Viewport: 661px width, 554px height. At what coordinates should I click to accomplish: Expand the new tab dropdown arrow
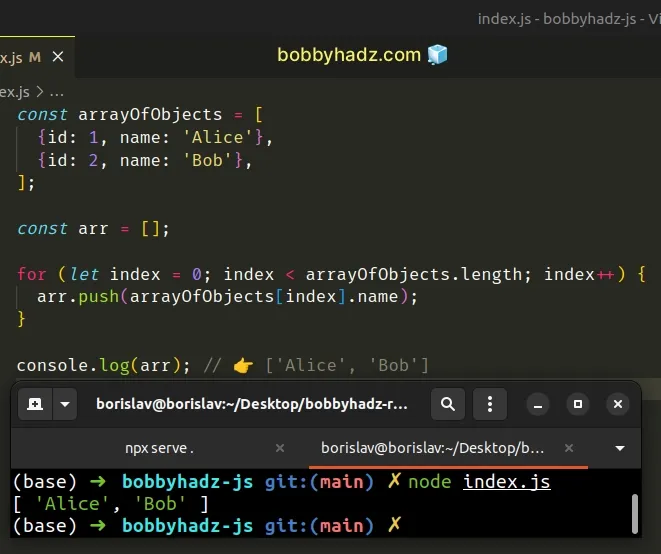(x=65, y=404)
